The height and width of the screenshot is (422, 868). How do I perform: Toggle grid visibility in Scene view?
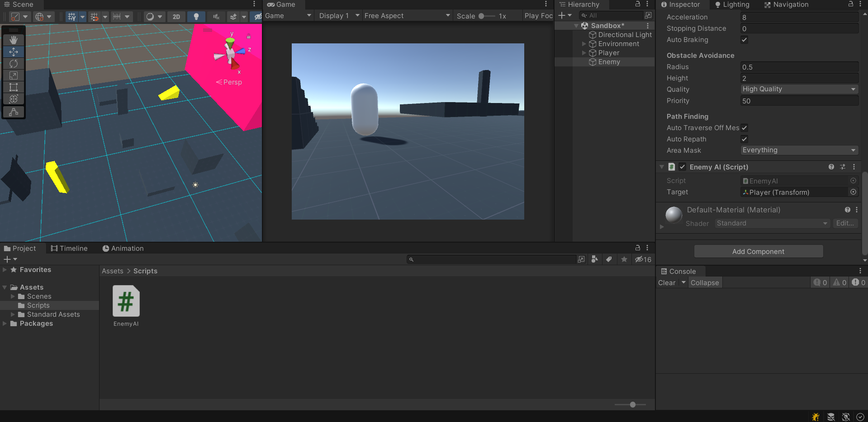click(x=71, y=17)
